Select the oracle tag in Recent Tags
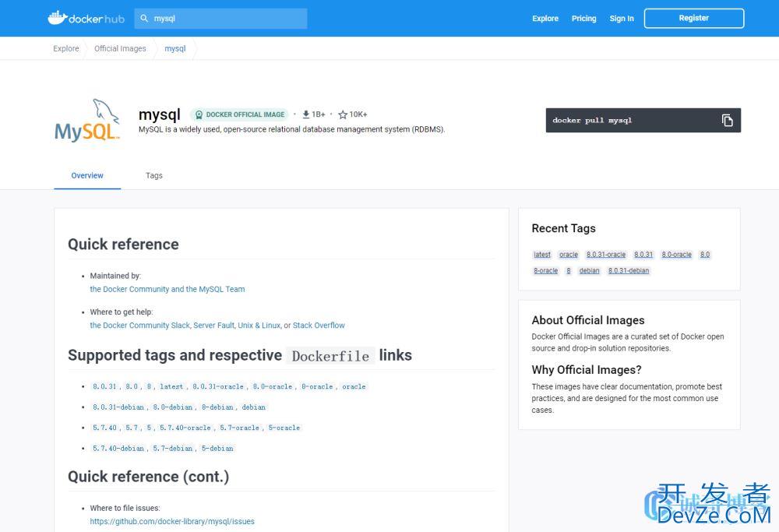779x532 pixels. click(569, 255)
